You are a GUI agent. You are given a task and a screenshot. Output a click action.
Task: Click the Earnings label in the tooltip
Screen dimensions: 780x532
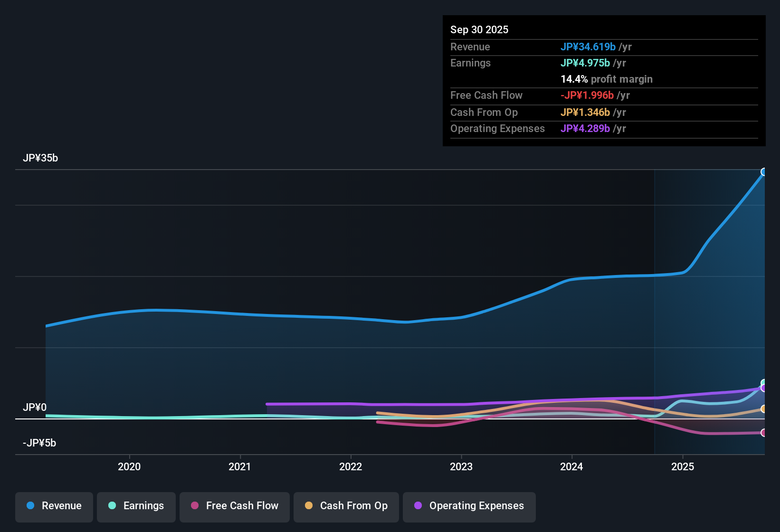pyautogui.click(x=470, y=63)
